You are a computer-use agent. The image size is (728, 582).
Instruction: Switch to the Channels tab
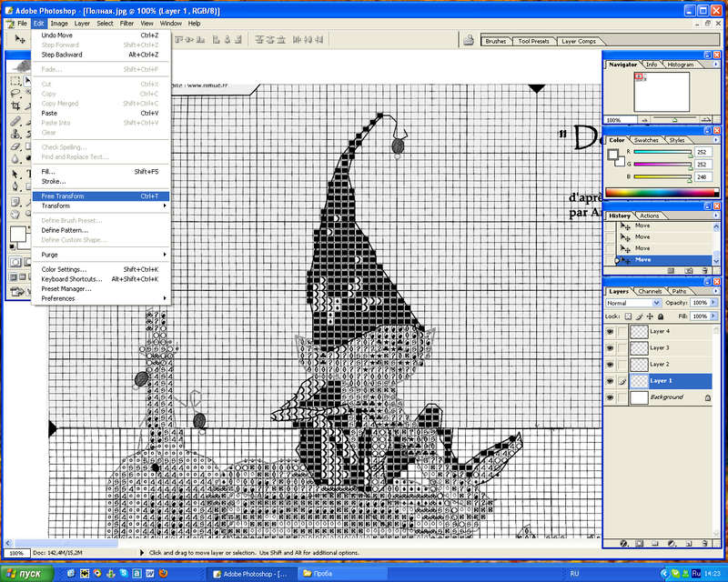[650, 291]
